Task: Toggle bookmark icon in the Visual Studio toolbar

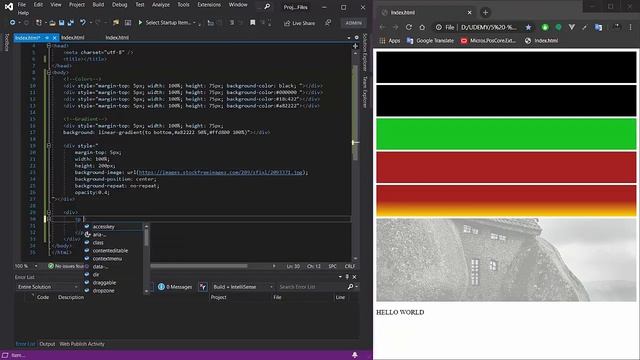Action: (253, 23)
